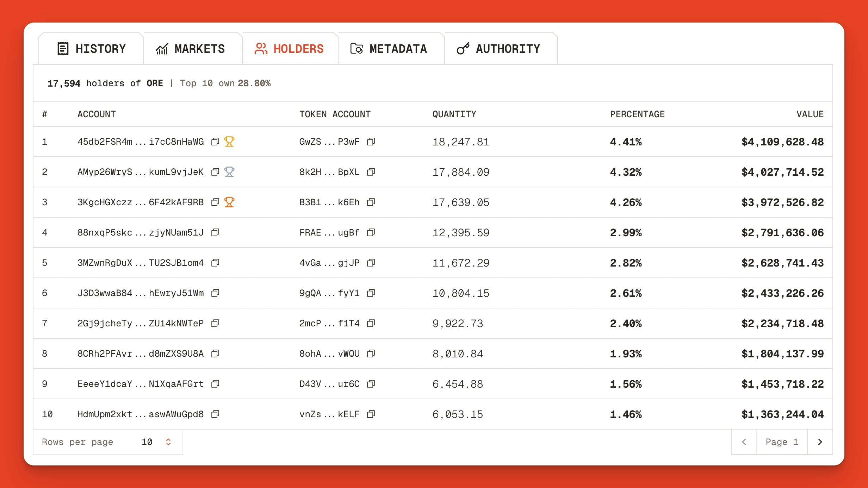Click the previous page chevron
This screenshot has width=868, height=488.
click(744, 442)
